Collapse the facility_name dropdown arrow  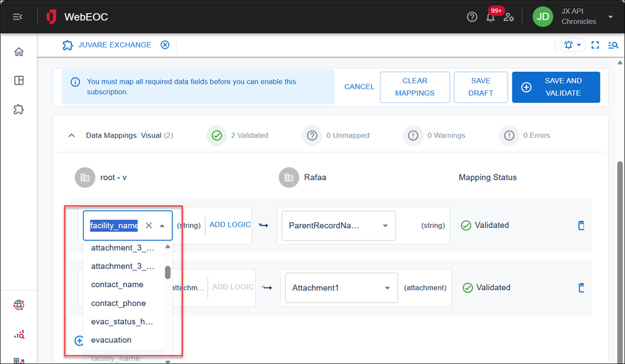coord(162,225)
